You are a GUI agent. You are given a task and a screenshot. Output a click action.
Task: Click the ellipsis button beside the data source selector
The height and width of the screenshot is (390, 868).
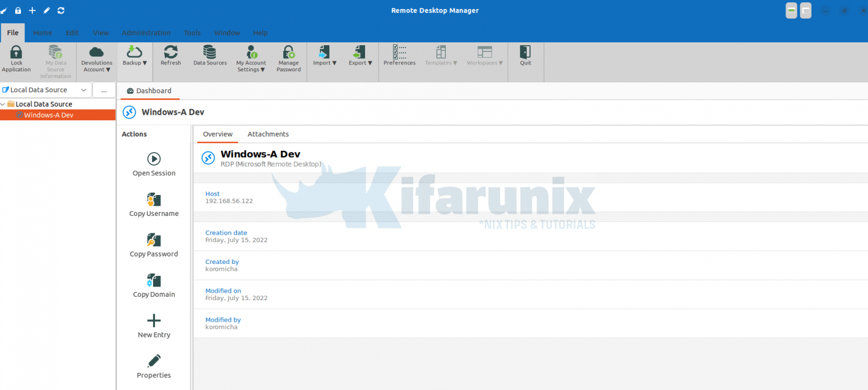104,90
